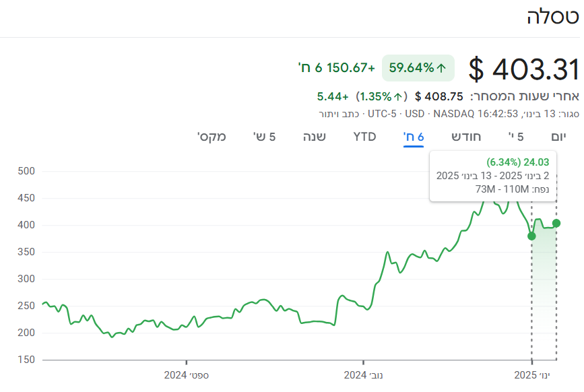Viewport: 584px width, 392px height.
Task: Click the left green marker dot on the chart
Action: click(531, 236)
